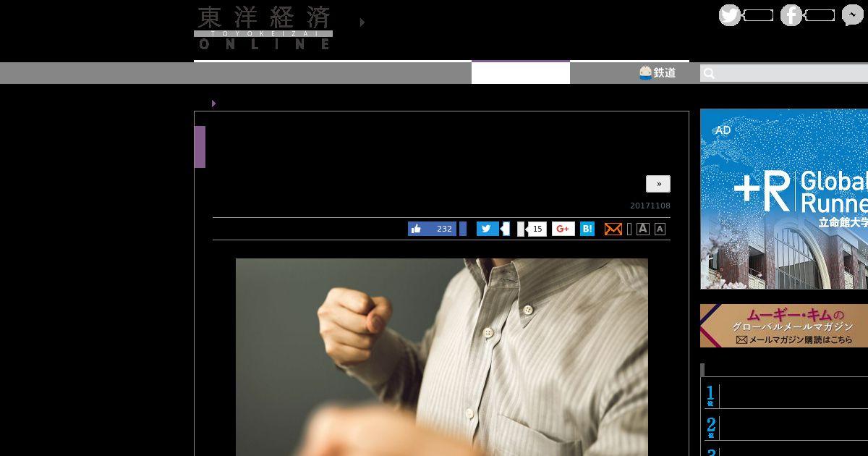
Task: Click the Toyo Keizai Online logo
Action: [x=263, y=28]
